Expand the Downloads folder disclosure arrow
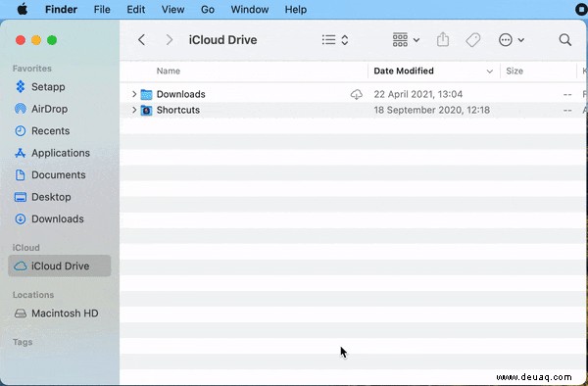The width and height of the screenshot is (588, 386). (134, 94)
